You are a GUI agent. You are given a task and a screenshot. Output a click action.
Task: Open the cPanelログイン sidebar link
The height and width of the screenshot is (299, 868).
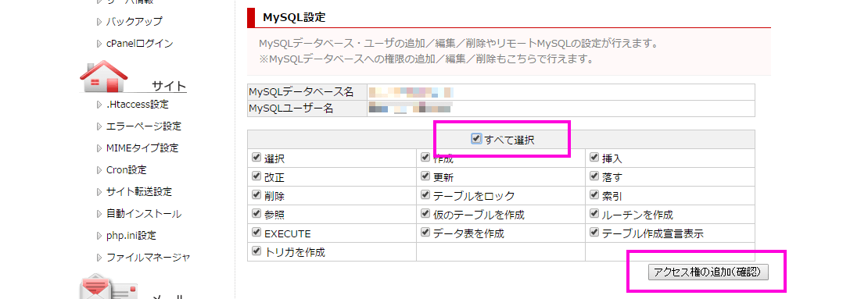139,44
